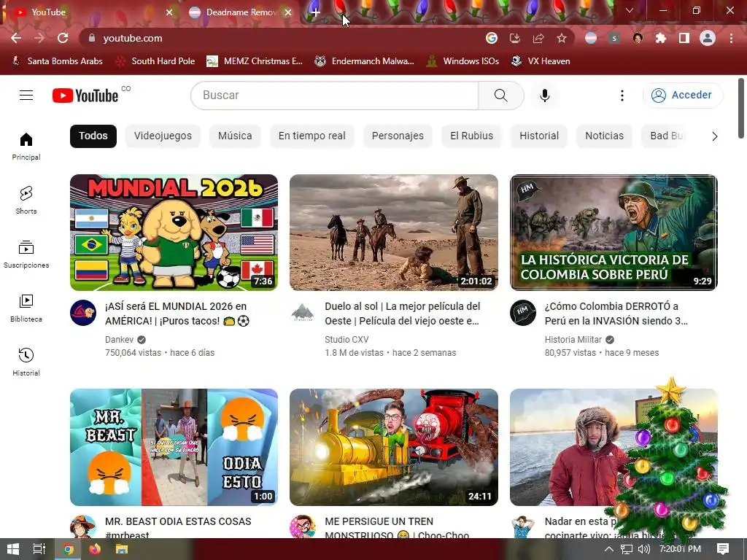Open Endermanch Malware bookmark

[x=365, y=61]
